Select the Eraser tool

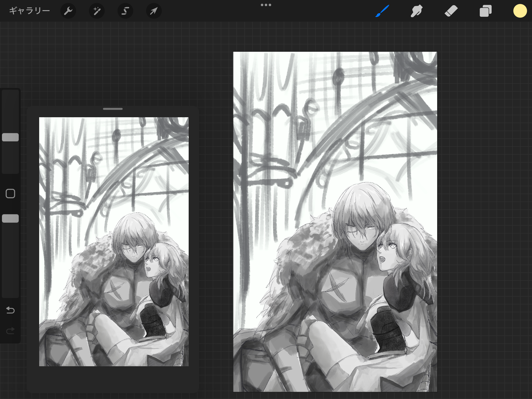click(x=451, y=11)
